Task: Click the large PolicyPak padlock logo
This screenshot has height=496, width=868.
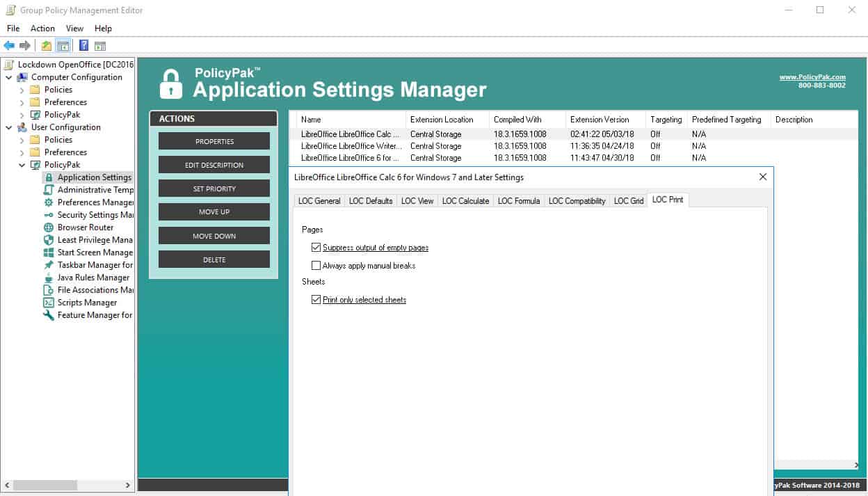Action: tap(170, 83)
